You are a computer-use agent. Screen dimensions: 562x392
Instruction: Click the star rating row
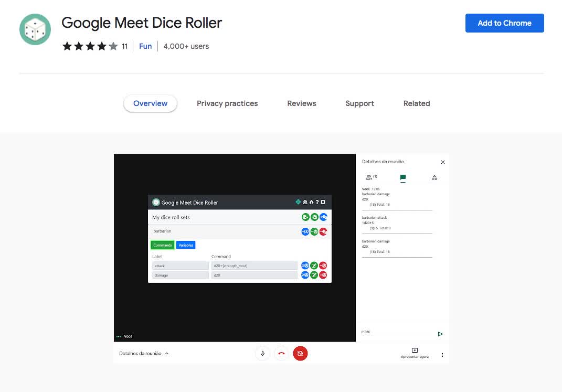[x=90, y=46]
